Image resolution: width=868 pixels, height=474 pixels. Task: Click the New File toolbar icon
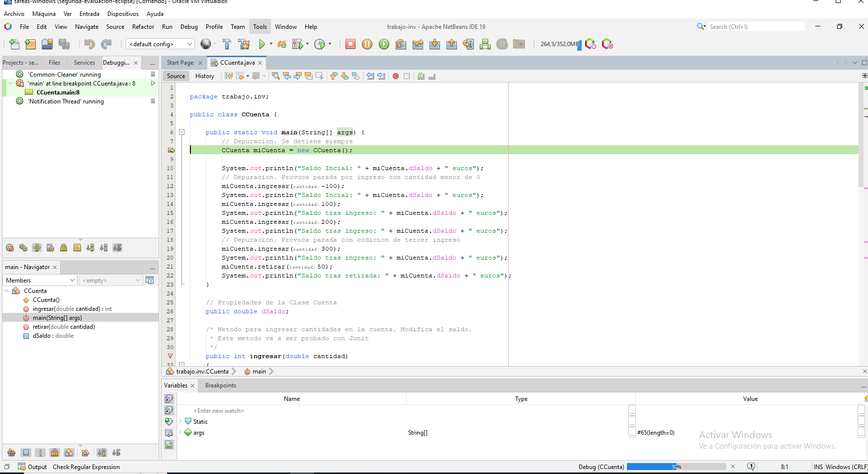(14, 44)
